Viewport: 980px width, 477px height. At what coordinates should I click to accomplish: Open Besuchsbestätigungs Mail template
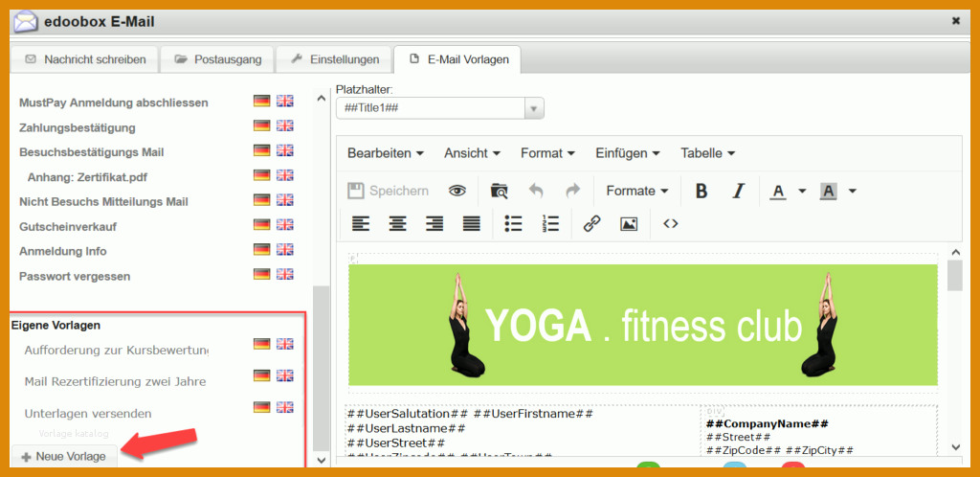pos(92,152)
